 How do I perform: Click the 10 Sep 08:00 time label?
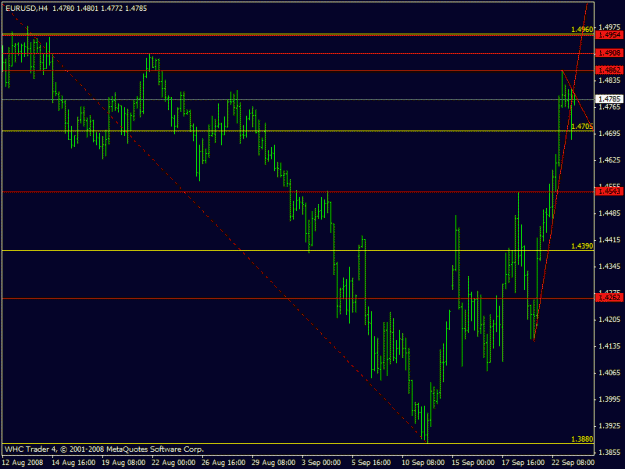pyautogui.click(x=423, y=463)
